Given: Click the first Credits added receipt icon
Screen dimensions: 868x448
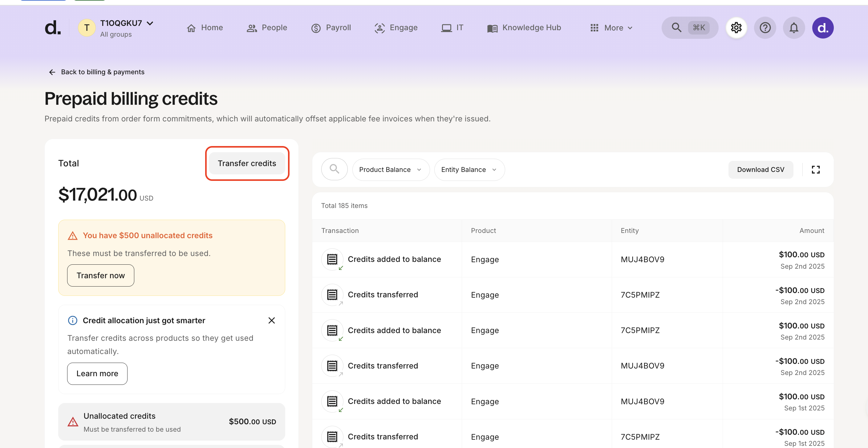Looking at the screenshot, I should (x=332, y=259).
